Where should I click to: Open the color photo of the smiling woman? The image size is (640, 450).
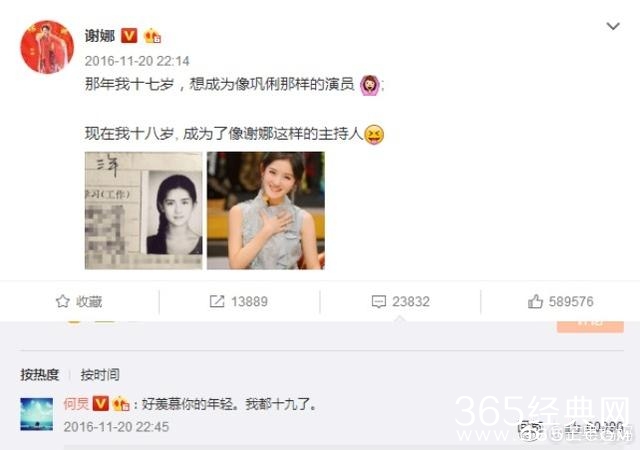pos(266,210)
